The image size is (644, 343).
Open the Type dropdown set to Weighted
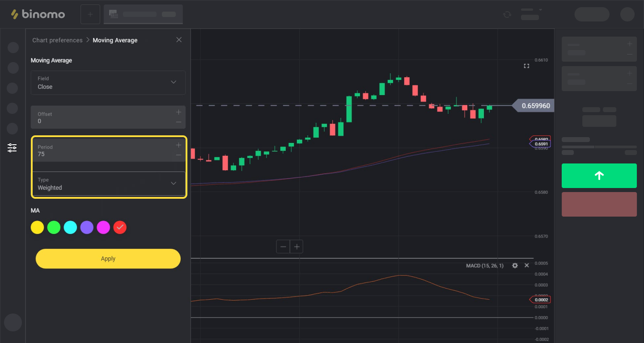click(x=108, y=184)
